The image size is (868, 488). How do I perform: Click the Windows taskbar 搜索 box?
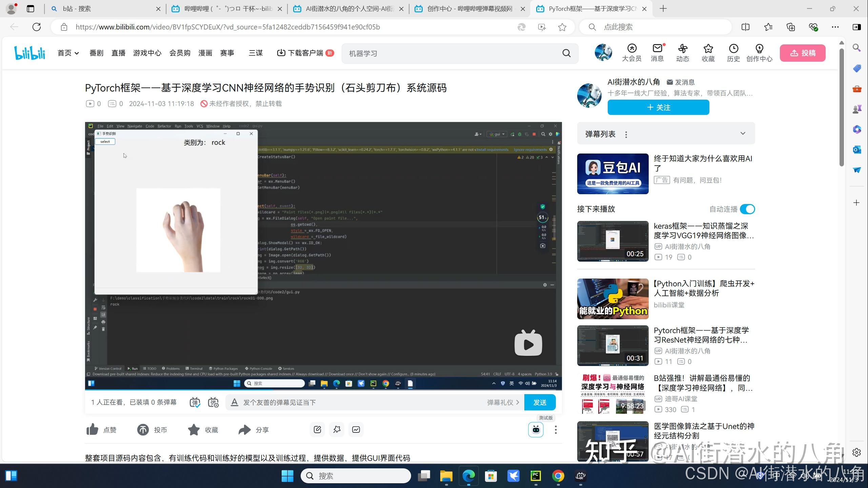356,476
